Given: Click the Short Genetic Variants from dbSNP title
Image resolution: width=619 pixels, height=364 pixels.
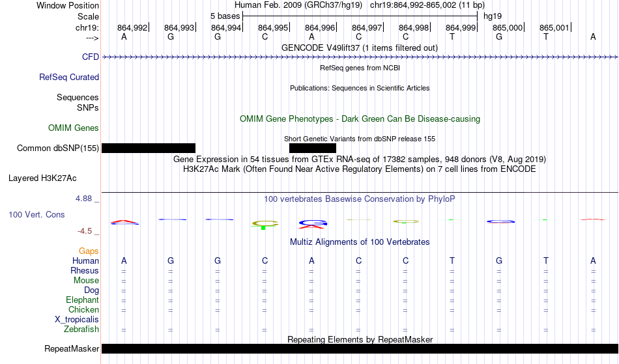Looking at the screenshot, I should pos(360,139).
